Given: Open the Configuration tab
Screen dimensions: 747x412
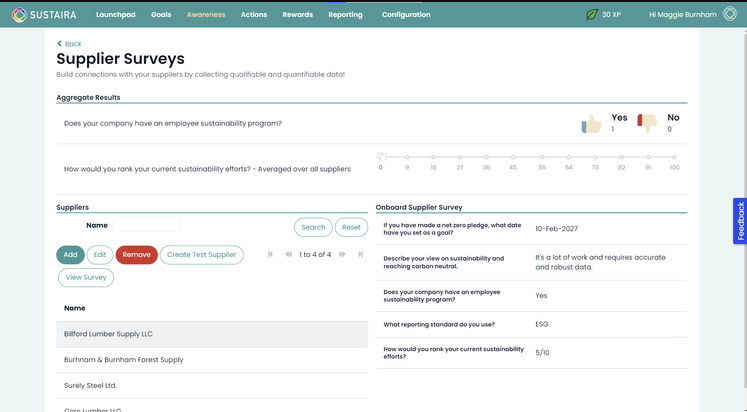Looking at the screenshot, I should pyautogui.click(x=406, y=15).
